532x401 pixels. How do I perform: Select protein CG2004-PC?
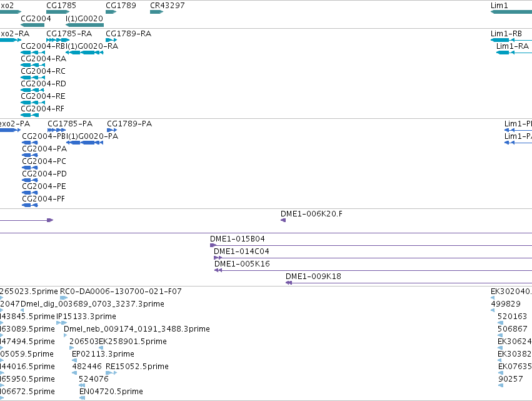(x=30, y=168)
